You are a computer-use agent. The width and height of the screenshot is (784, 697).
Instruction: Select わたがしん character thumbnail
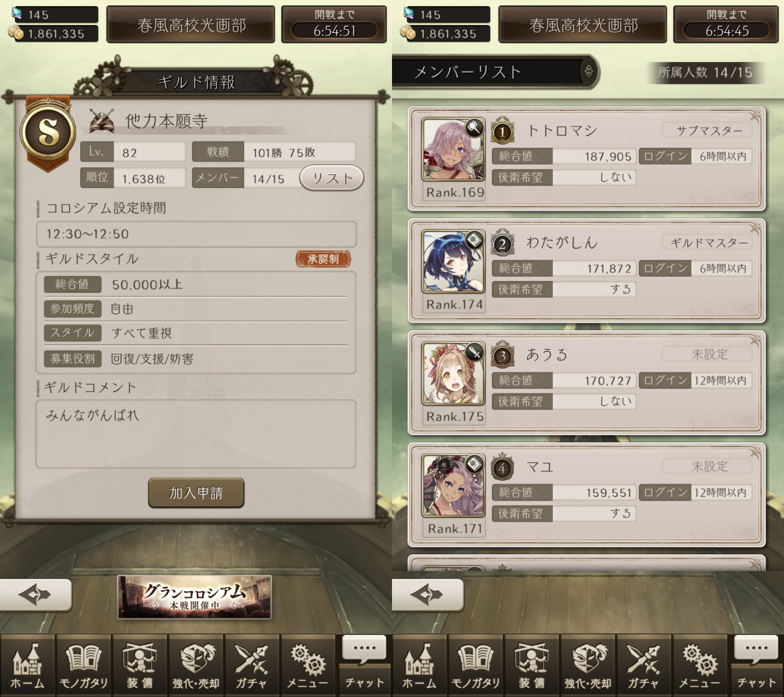click(453, 261)
